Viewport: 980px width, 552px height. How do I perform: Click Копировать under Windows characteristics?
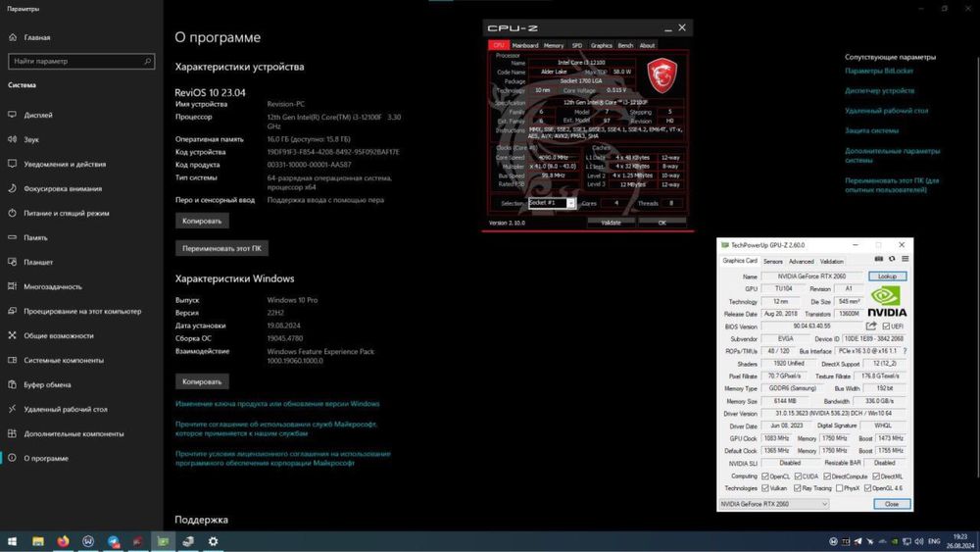202,381
